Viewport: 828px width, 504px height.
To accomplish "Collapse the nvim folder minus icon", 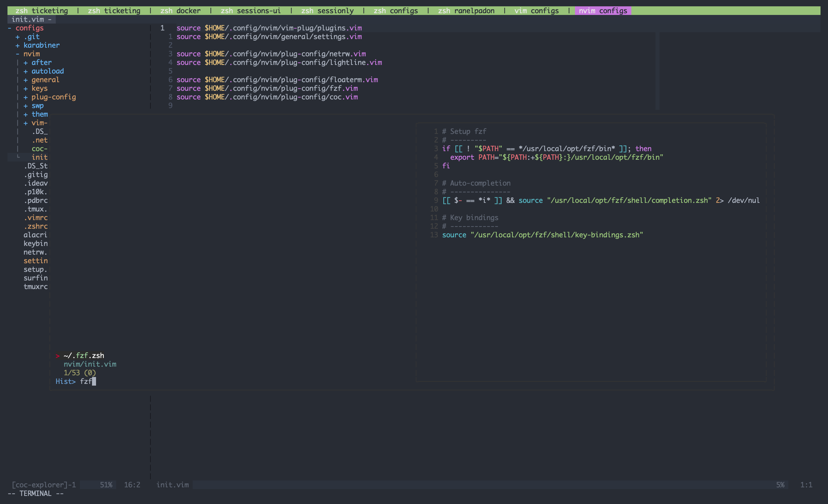I will (x=18, y=54).
